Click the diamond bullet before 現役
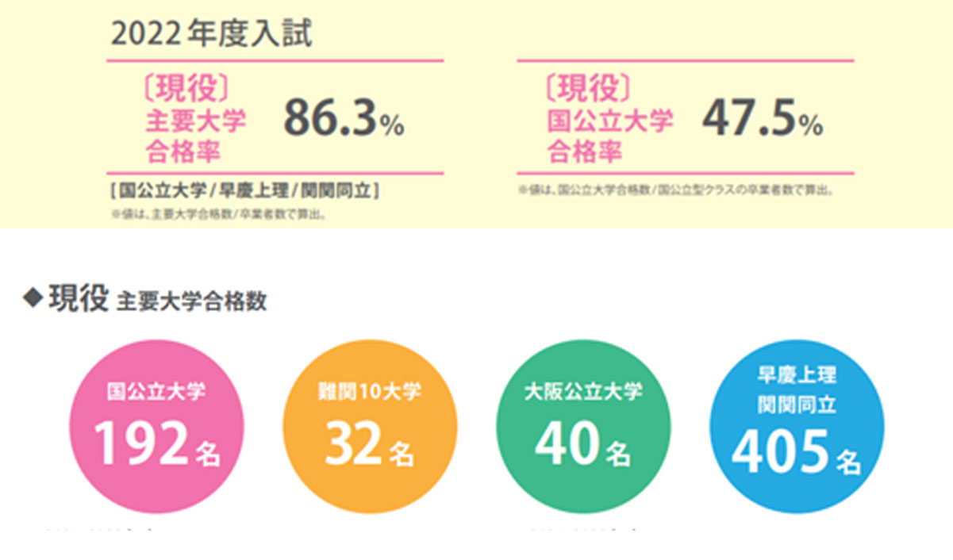 point(33,300)
